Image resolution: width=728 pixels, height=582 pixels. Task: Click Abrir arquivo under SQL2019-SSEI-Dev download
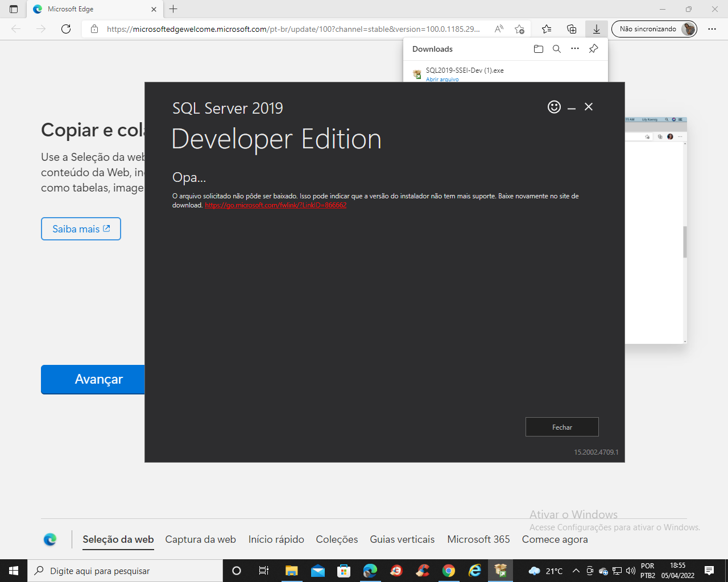(x=442, y=79)
